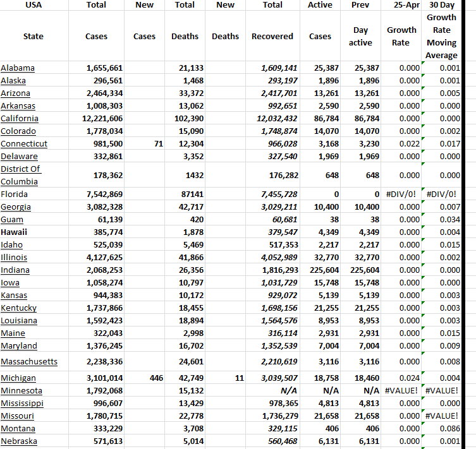Follow the Guam link
The height and width of the screenshot is (449, 476).
12,220
